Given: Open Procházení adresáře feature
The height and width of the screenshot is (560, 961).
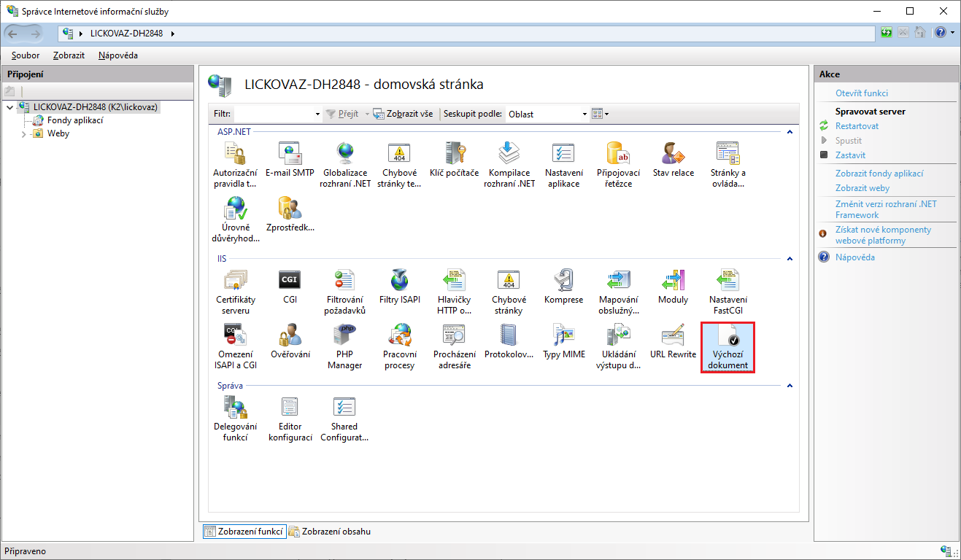Looking at the screenshot, I should tap(454, 346).
